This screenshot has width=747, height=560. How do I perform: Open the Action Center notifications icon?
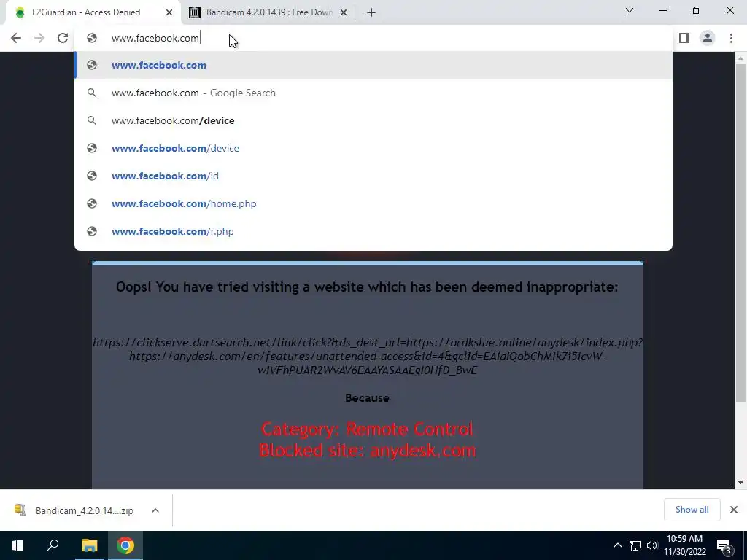[x=724, y=545]
